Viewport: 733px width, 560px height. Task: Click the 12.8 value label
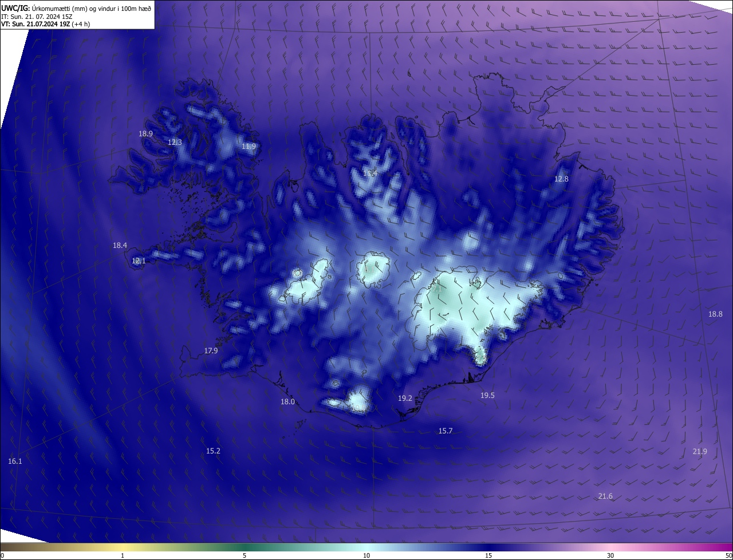(x=561, y=179)
